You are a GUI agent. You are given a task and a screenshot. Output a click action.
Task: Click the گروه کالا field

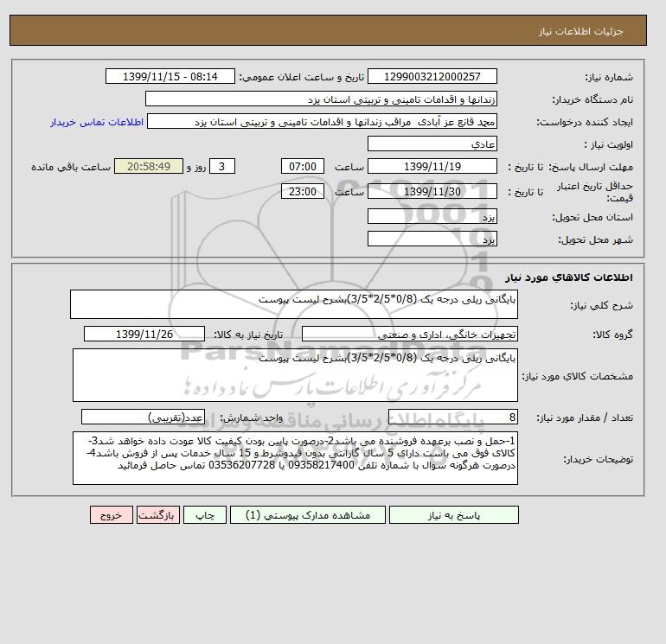(409, 334)
